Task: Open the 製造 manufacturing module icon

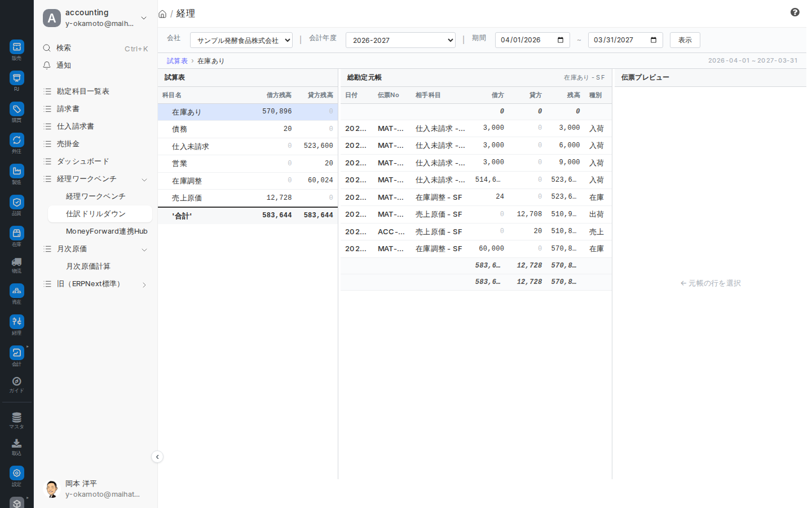Action: (17, 171)
